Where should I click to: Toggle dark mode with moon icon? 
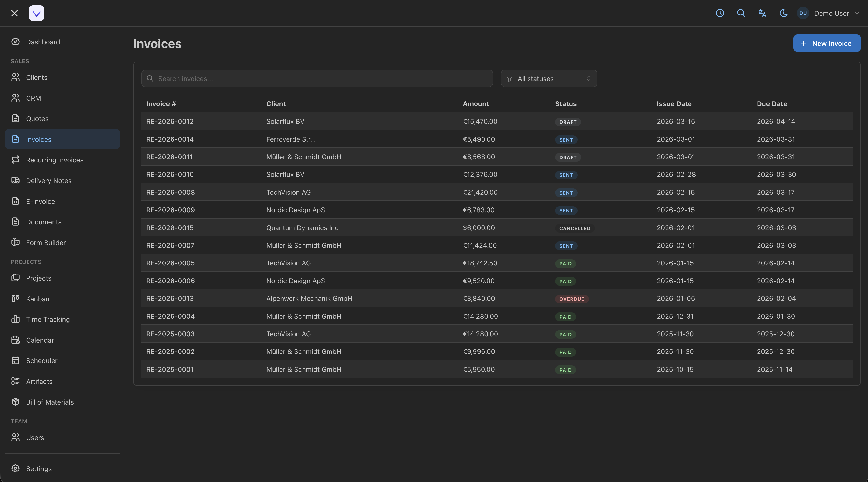click(x=783, y=13)
